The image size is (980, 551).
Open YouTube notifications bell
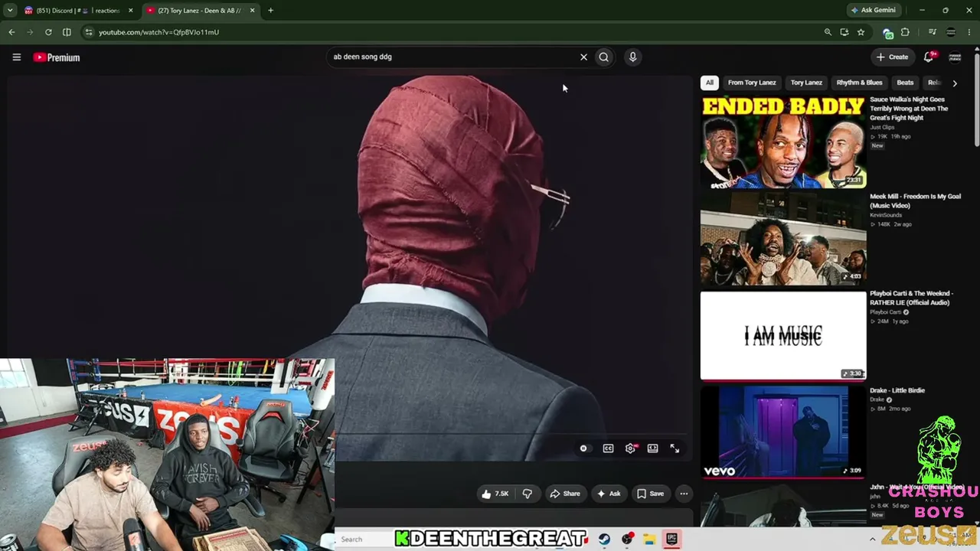point(929,57)
